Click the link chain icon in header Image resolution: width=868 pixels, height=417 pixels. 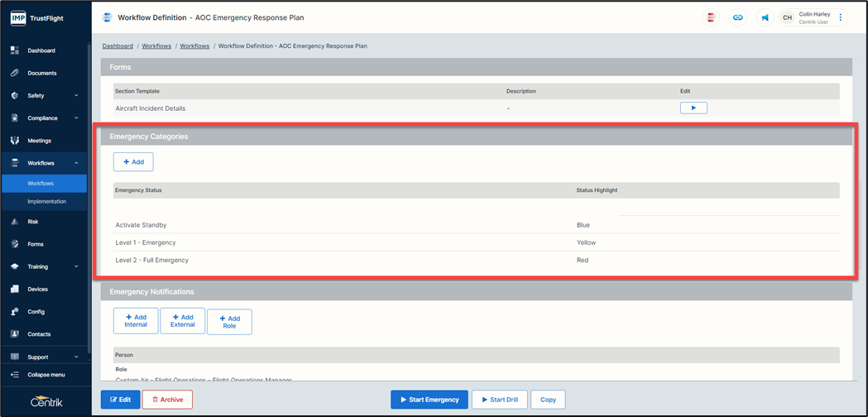click(x=738, y=17)
